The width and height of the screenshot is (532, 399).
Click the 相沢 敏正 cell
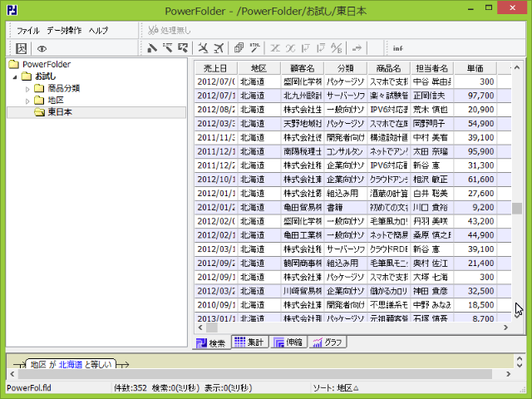pyautogui.click(x=432, y=180)
